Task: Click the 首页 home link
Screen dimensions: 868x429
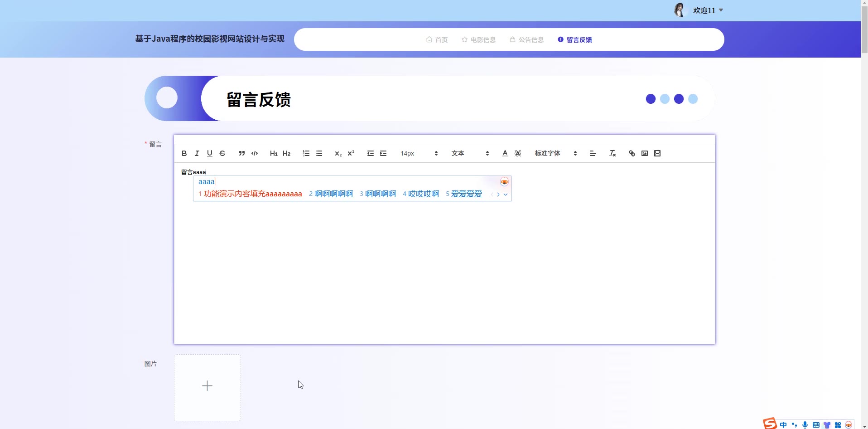Action: coord(437,40)
